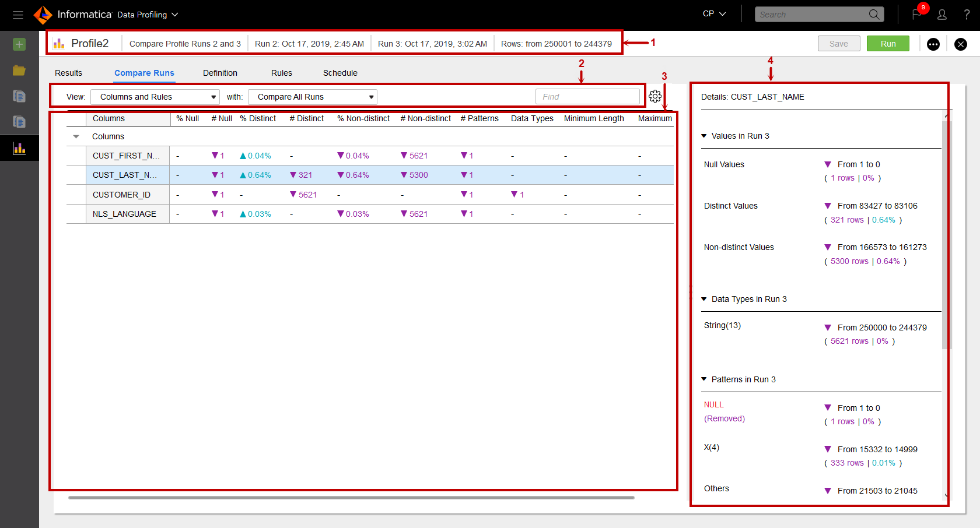This screenshot has width=980, height=528.
Task: Click the Informatica logo icon
Action: [43, 15]
